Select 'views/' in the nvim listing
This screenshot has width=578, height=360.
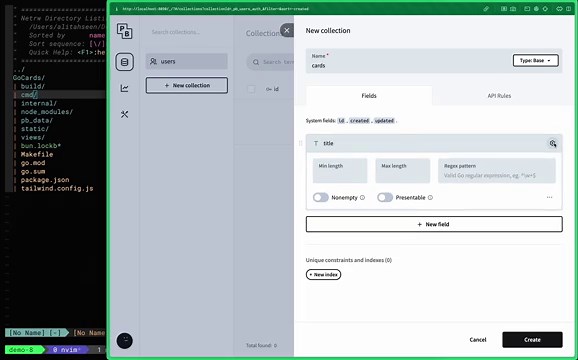tap(33, 137)
